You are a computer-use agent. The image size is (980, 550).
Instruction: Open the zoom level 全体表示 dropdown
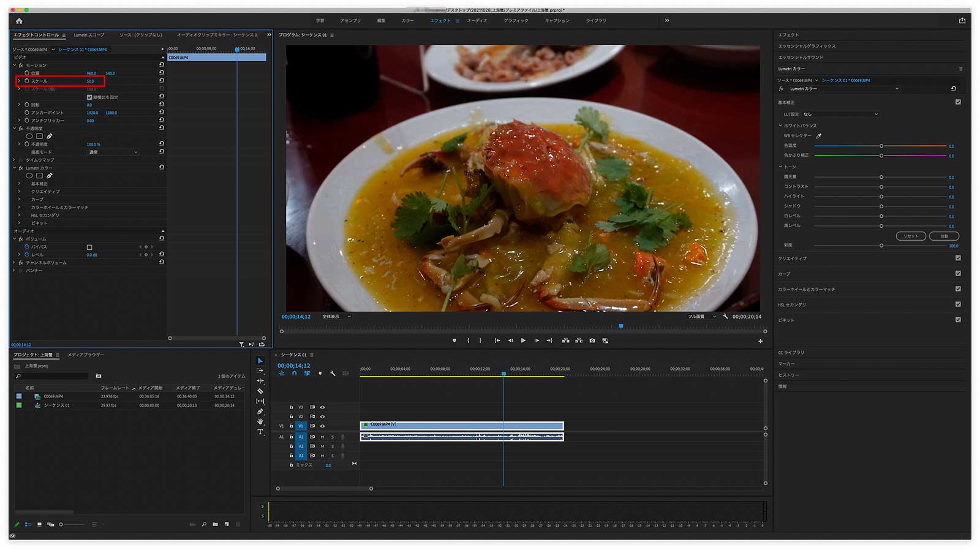click(336, 317)
